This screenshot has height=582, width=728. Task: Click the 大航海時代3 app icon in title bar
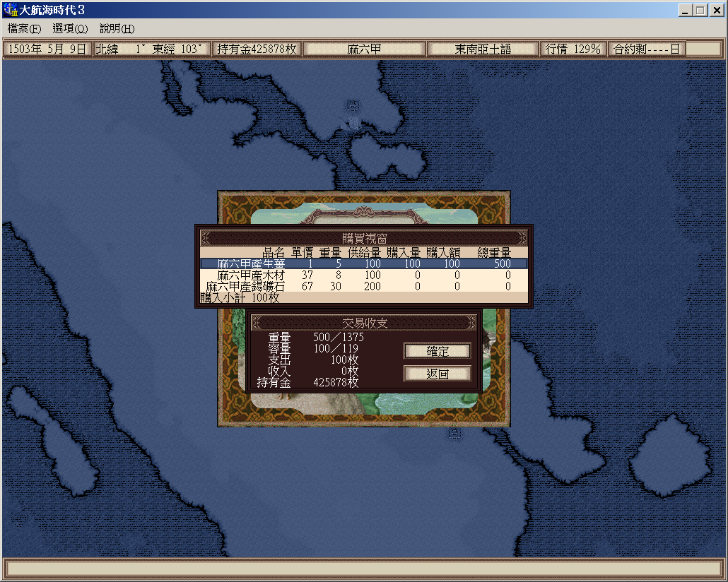coord(11,11)
